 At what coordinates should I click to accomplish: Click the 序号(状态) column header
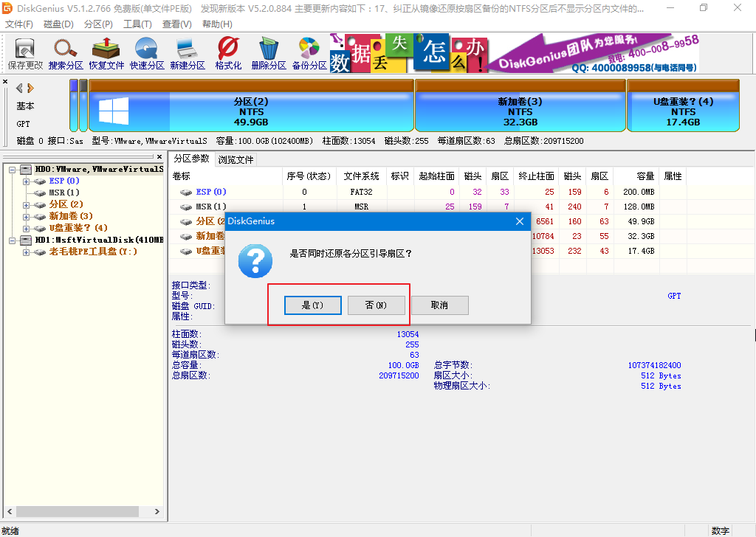click(x=309, y=176)
